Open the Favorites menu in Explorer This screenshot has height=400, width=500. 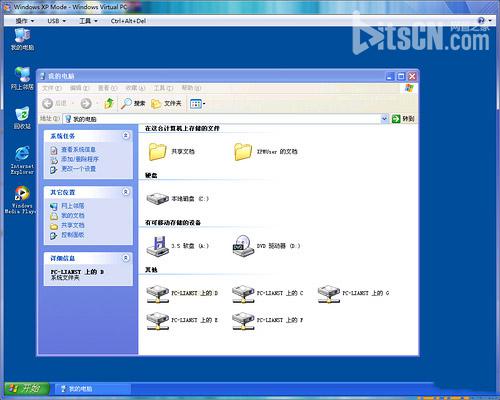(x=135, y=88)
